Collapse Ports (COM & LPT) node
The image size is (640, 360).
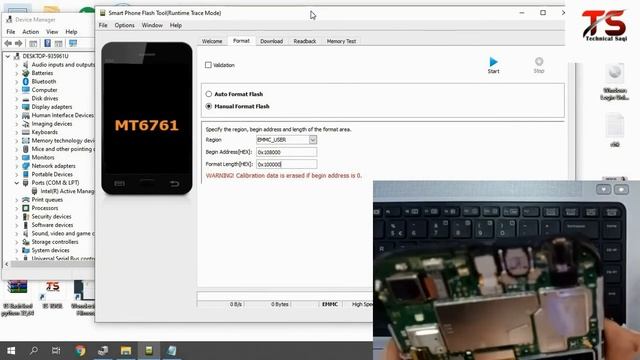17,183
